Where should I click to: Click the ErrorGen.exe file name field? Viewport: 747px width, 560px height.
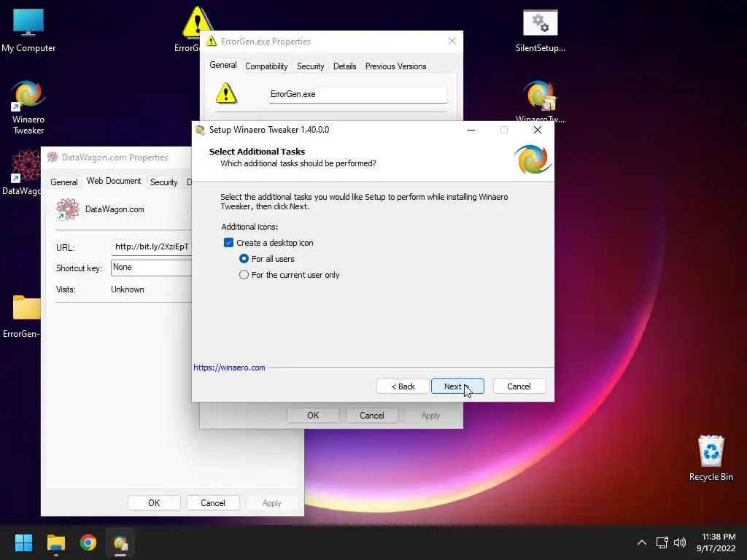(357, 94)
